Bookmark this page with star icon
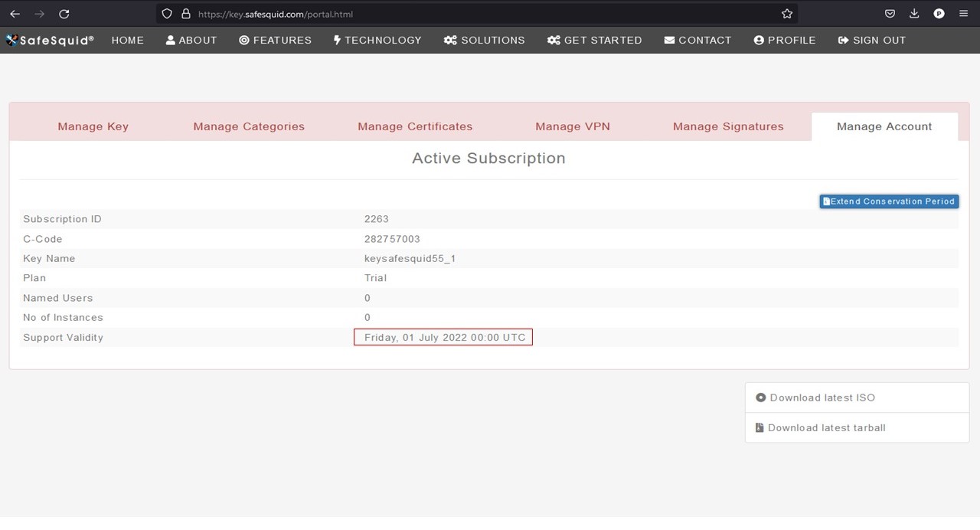The height and width of the screenshot is (530, 980). [786, 14]
